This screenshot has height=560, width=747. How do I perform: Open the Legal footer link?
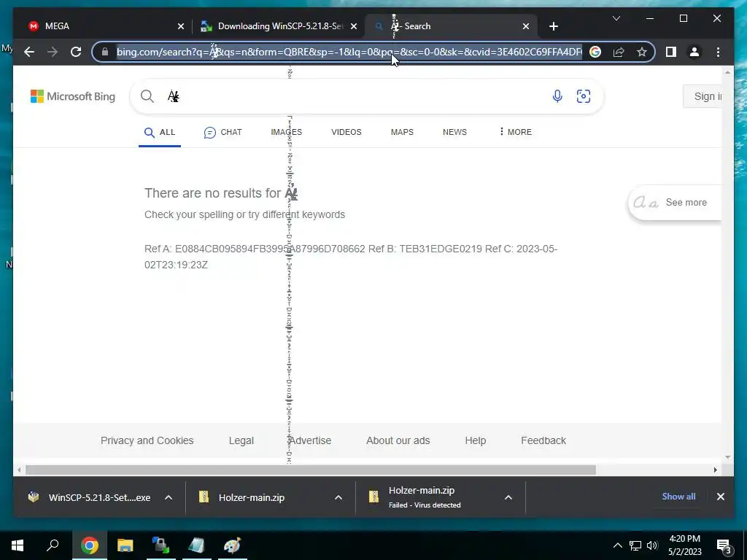point(241,440)
